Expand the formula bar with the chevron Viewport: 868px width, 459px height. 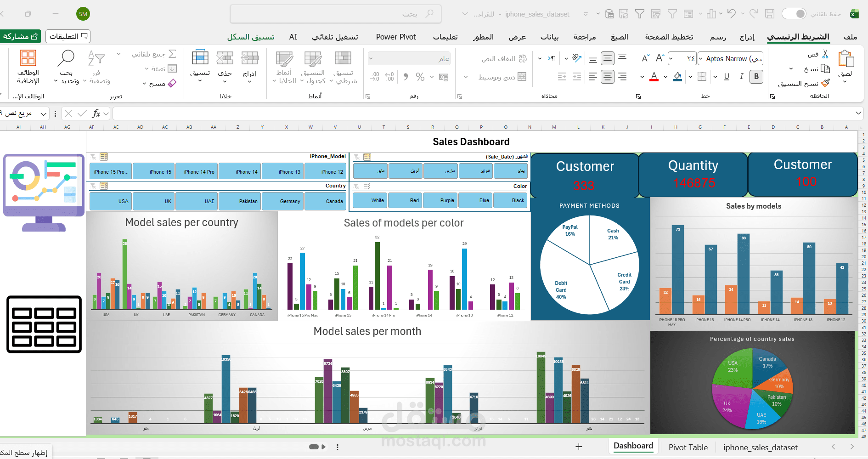pos(858,113)
